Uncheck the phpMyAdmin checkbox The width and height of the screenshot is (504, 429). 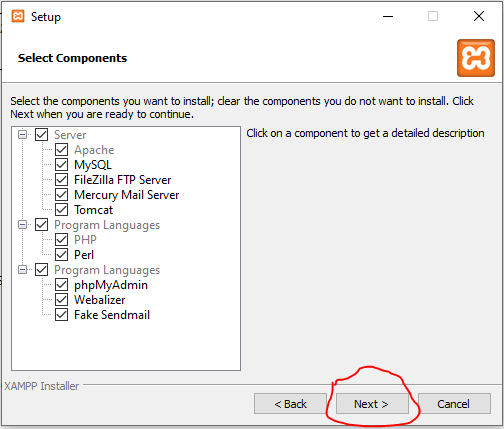click(62, 285)
